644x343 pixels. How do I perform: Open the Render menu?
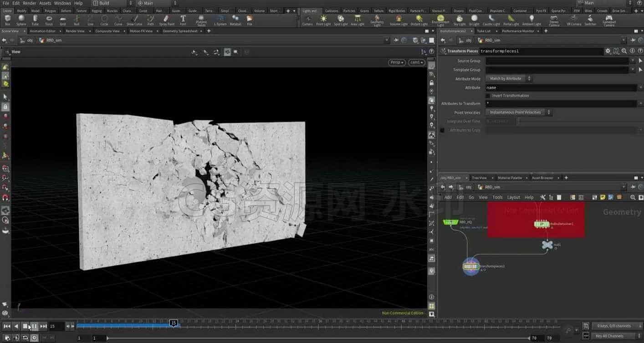point(29,3)
